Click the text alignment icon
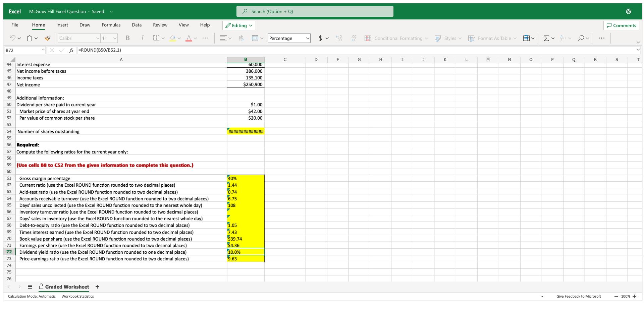 [x=223, y=38]
